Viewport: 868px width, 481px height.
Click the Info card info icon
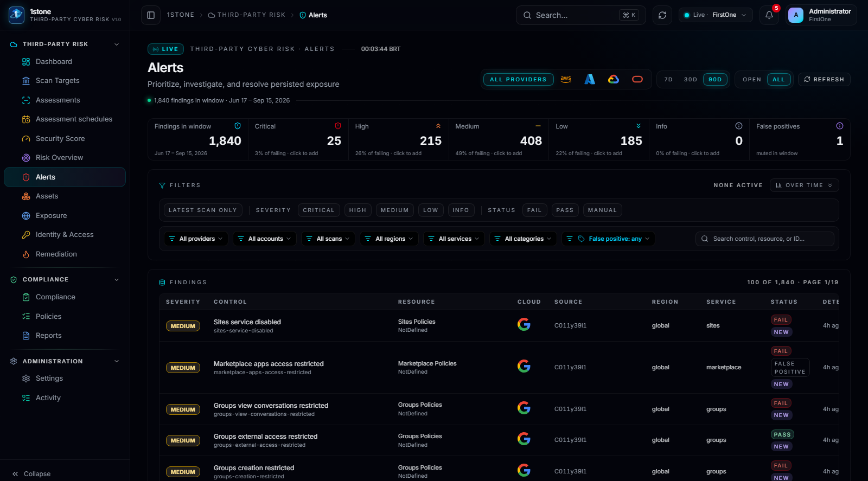point(739,126)
